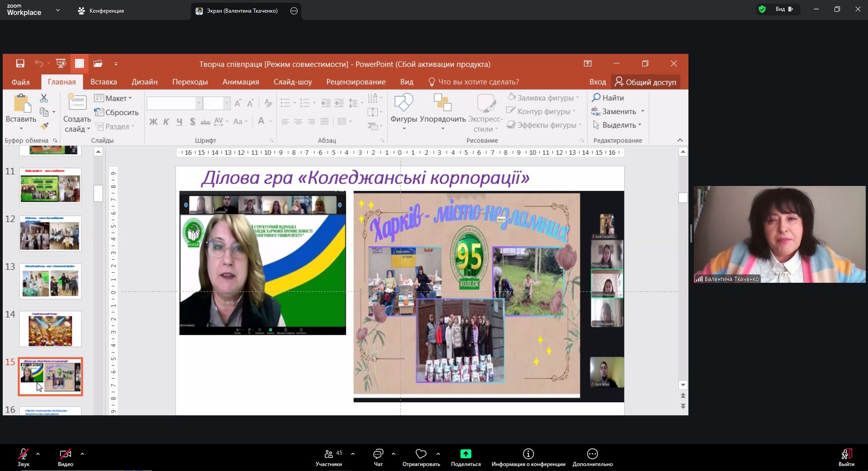Click the Cut scissors icon
The width and height of the screenshot is (868, 471).
[x=44, y=98]
